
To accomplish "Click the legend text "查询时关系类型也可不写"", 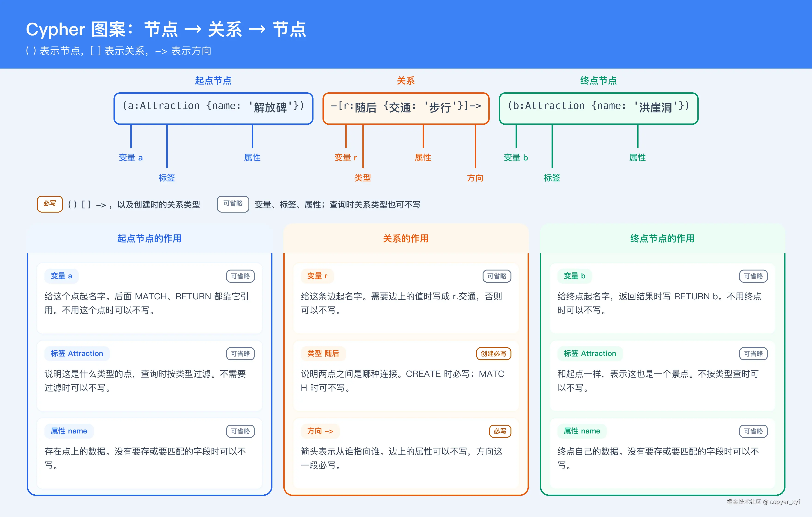I will [x=375, y=204].
